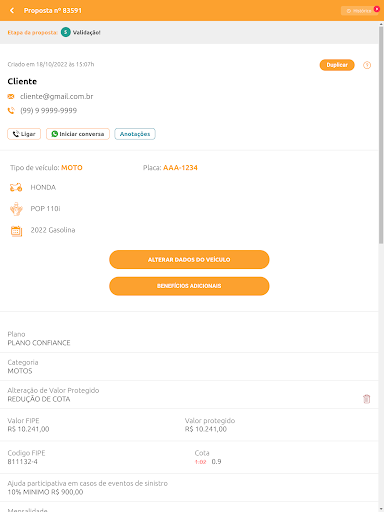The height and width of the screenshot is (512, 384).
Task: Dismiss the red notification badge on Histórico
Action: [x=377, y=9]
